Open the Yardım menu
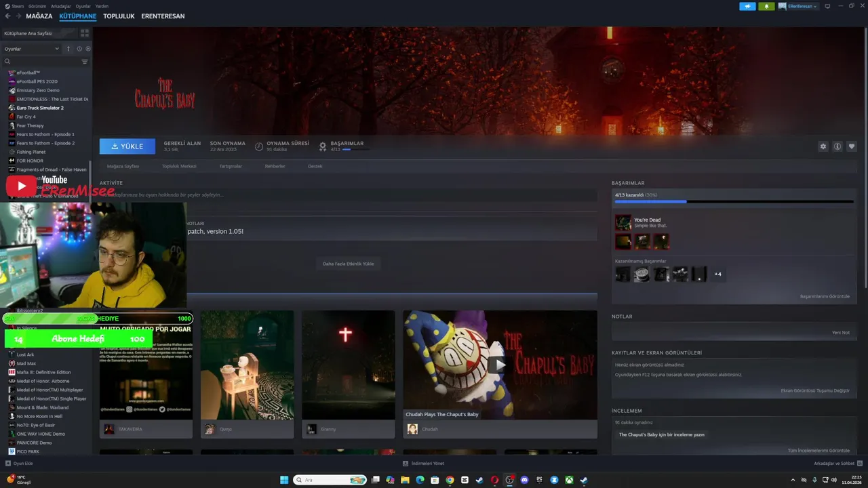The height and width of the screenshot is (488, 868). tap(102, 6)
